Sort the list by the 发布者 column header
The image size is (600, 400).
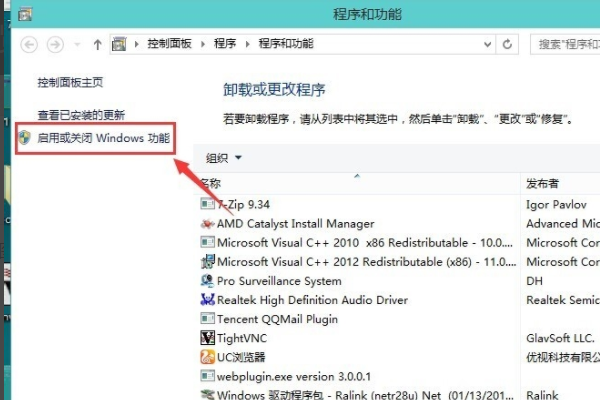544,185
